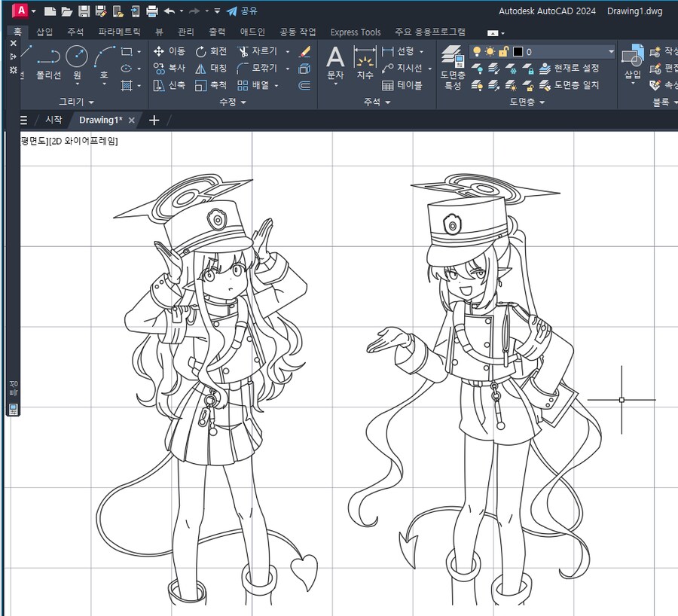Click the black layer 0 color swatch

pyautogui.click(x=517, y=52)
